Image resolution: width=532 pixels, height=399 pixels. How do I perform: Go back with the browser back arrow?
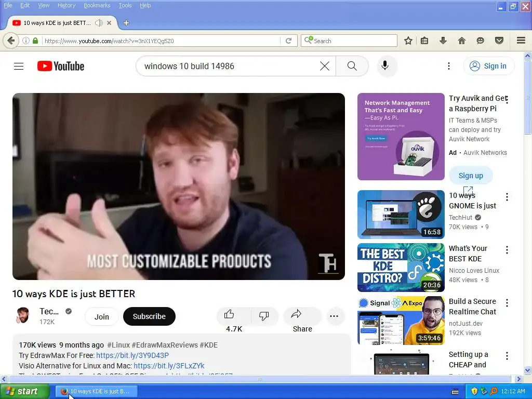point(11,41)
